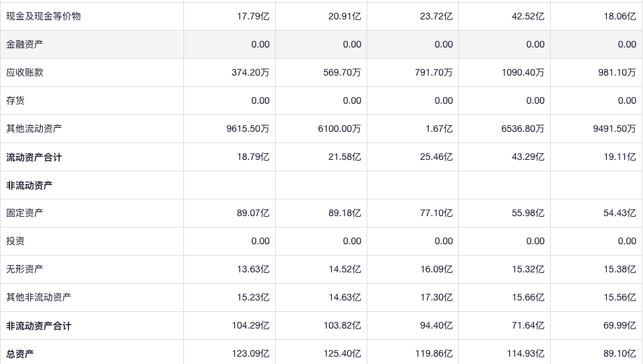Screen dimensions: 643x364
Task: Click the 现金及现金等价物 row label
Action: [x=43, y=16]
